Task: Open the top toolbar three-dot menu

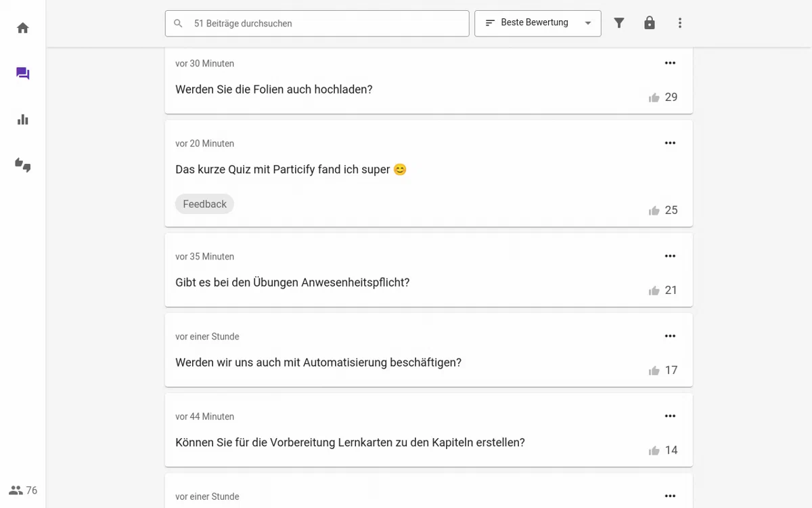Action: tap(680, 23)
